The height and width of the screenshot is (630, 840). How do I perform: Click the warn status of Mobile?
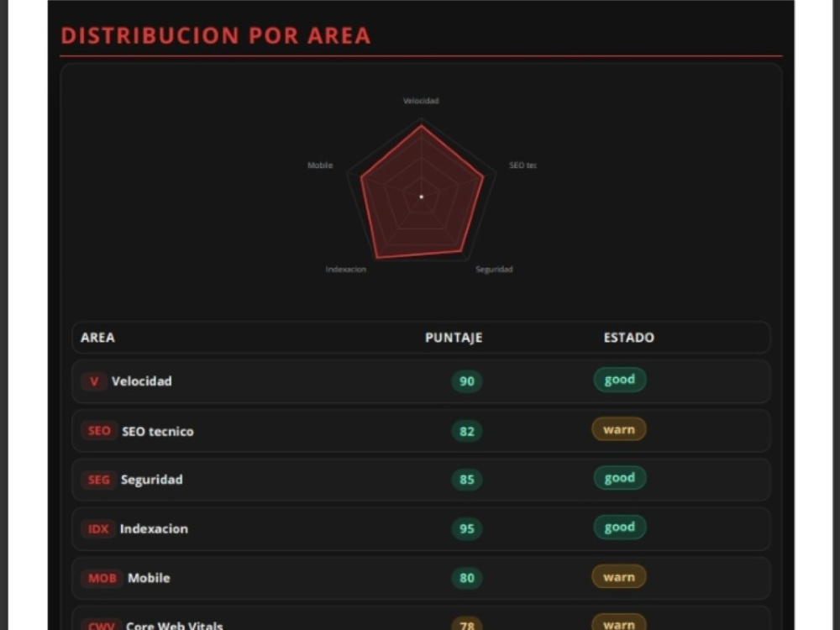(x=619, y=577)
